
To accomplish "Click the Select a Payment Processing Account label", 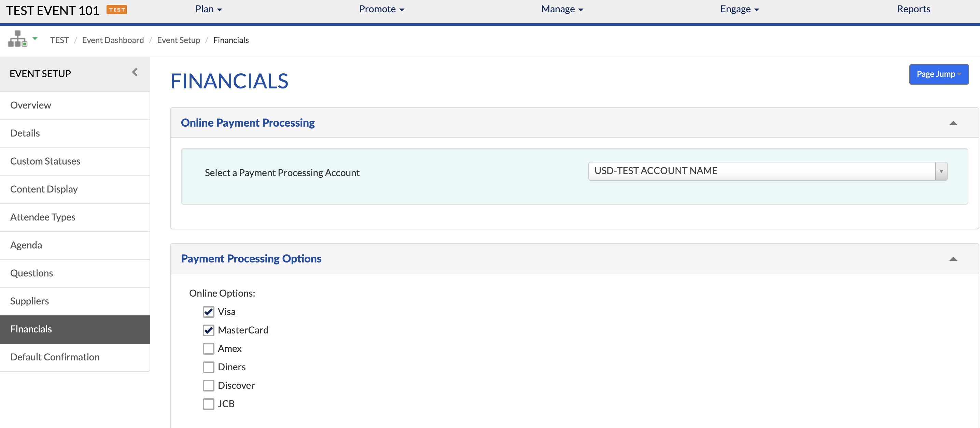I will (x=282, y=173).
